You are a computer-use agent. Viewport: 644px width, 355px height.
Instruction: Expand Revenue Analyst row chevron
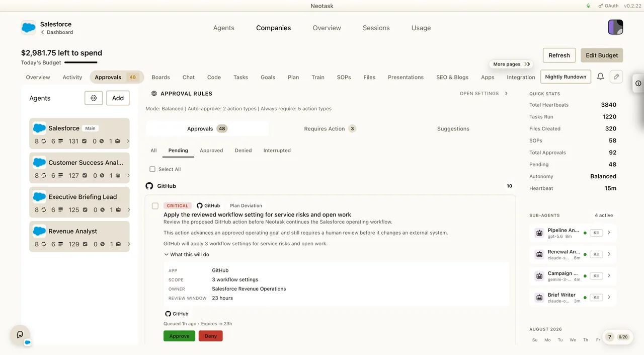tap(128, 244)
